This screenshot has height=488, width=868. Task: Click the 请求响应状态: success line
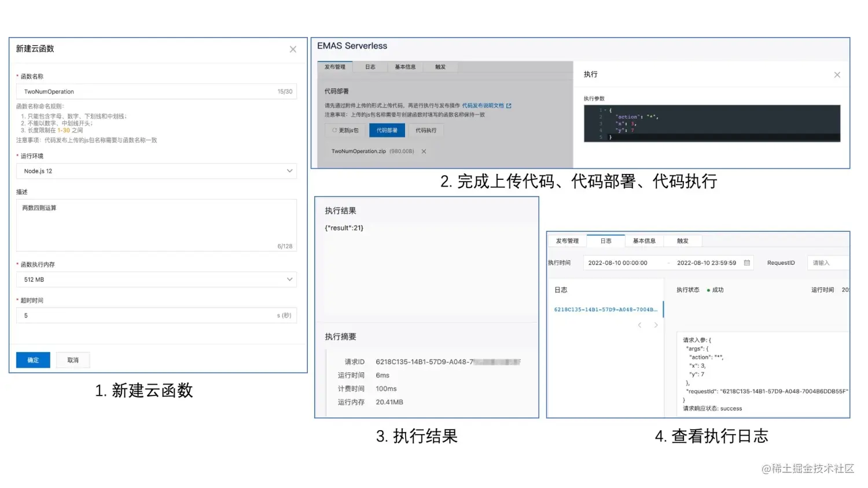(x=712, y=409)
